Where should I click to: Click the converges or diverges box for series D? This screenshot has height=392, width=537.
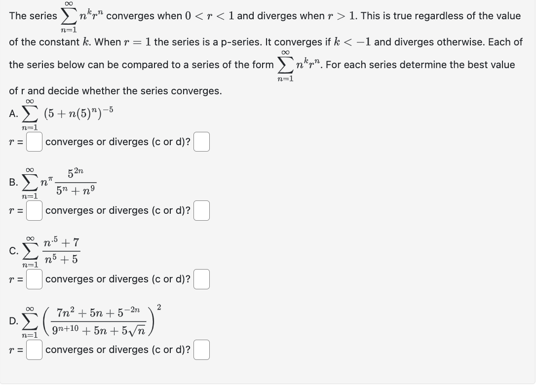(x=201, y=350)
